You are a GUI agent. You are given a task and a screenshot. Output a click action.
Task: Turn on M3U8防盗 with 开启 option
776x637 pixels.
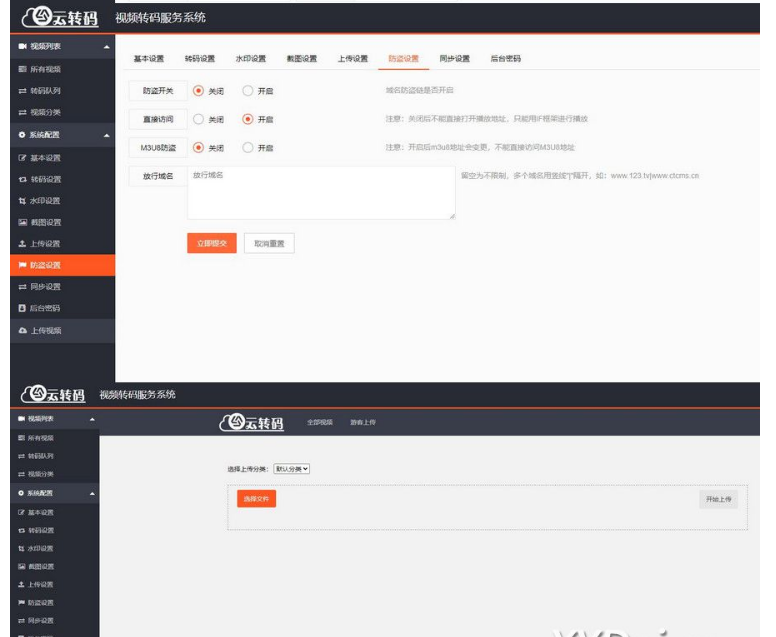248,148
